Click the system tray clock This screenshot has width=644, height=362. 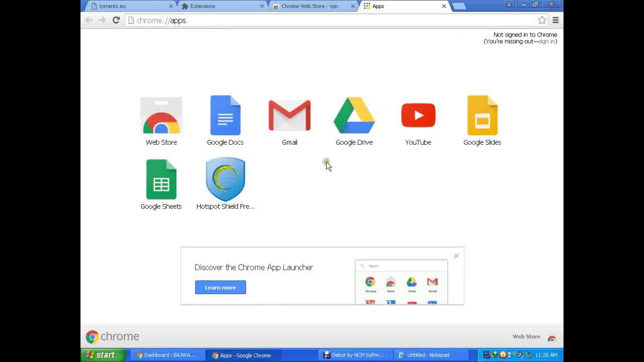coord(546,355)
